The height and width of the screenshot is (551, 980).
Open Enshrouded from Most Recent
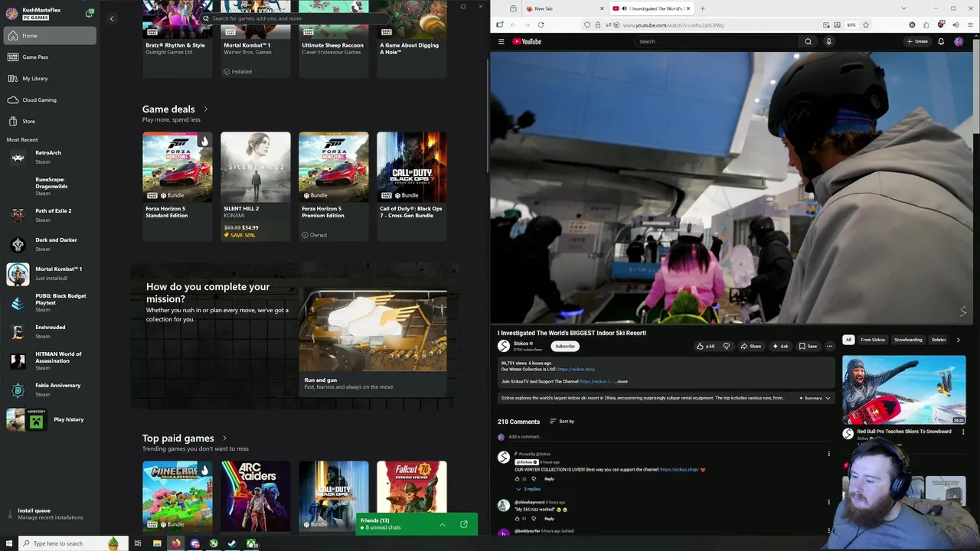(49, 331)
